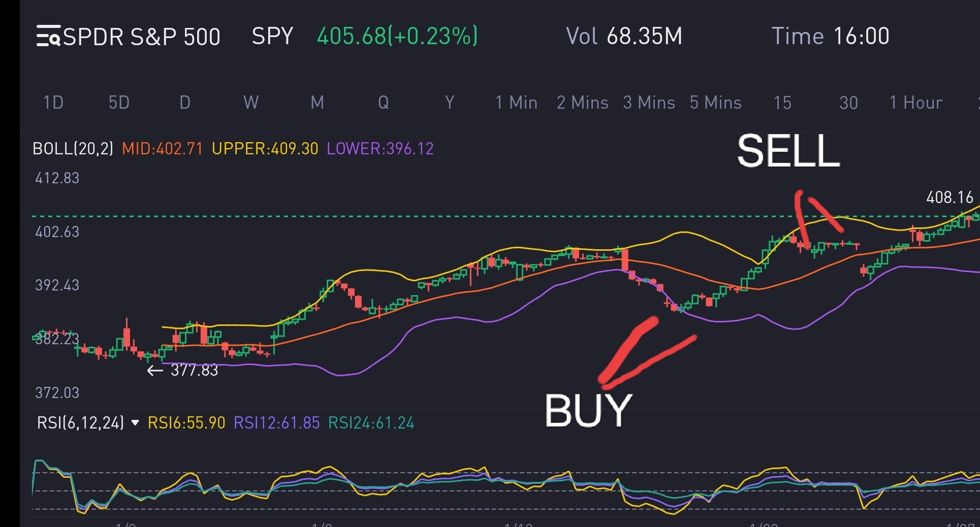Click the 408.16 chart high label
Image resolution: width=980 pixels, height=527 pixels.
coord(950,197)
